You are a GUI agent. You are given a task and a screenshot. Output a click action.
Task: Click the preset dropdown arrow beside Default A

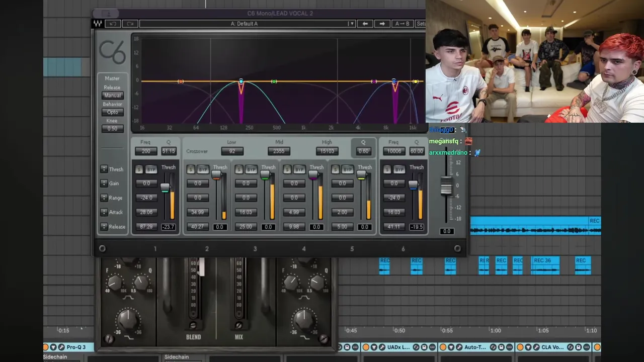[351, 24]
